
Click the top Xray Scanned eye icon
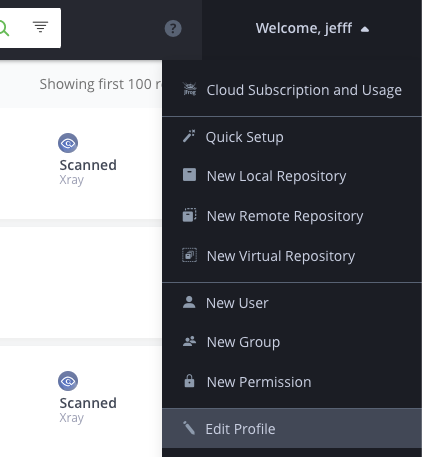(x=68, y=143)
